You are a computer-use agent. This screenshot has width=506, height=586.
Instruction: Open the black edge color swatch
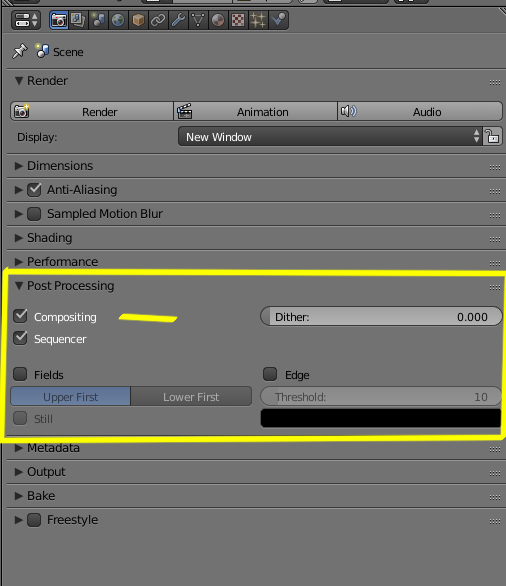click(x=381, y=418)
